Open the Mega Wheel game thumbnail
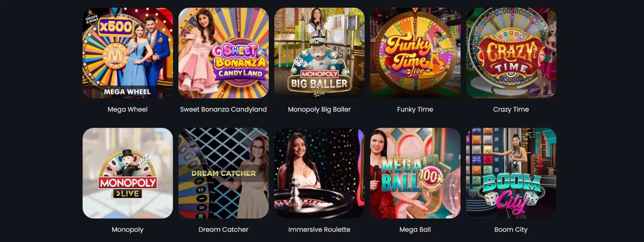Viewport: 644px width, 242px height. click(x=128, y=53)
